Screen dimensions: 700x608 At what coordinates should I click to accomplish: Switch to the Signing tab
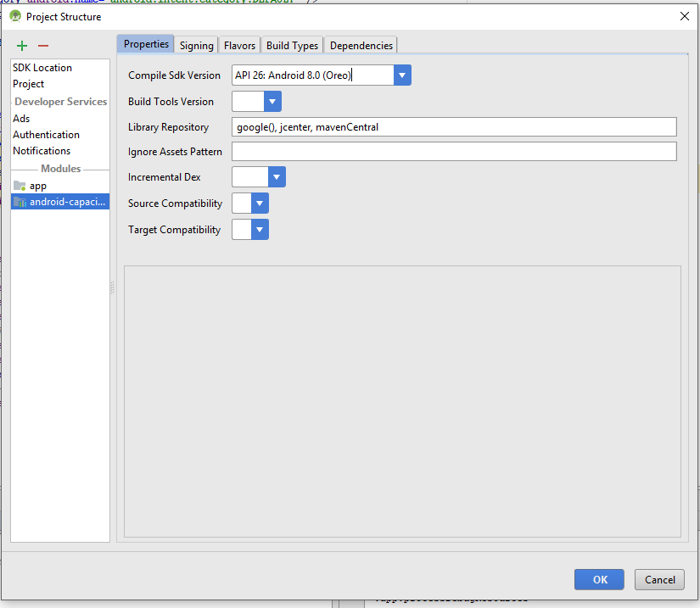pyautogui.click(x=196, y=44)
